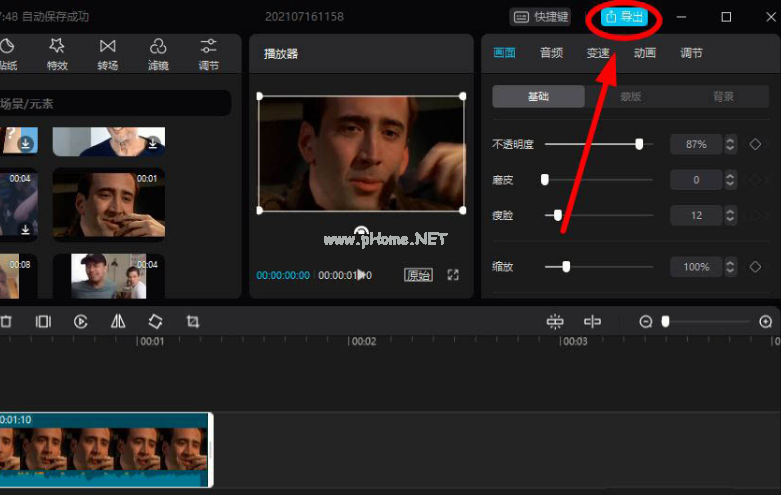Image resolution: width=781 pixels, height=495 pixels.
Task: Select the 00:01 clip thumbnail
Action: tap(109, 205)
